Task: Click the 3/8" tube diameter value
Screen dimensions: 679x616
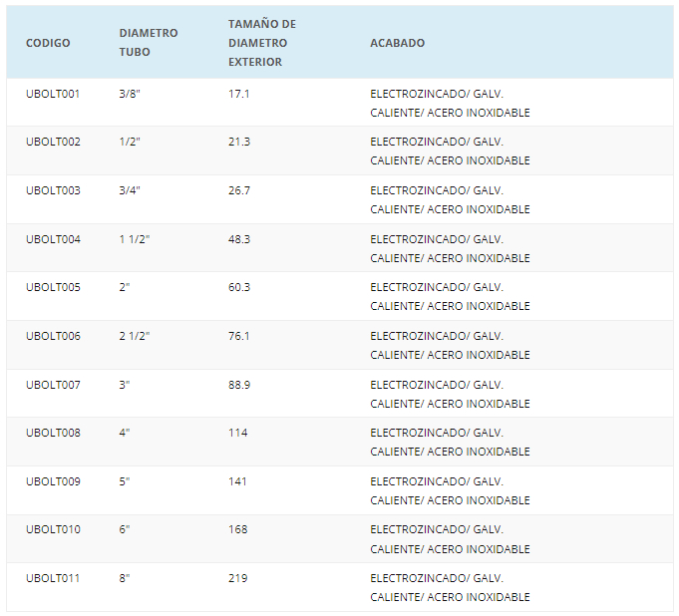Action: tap(130, 94)
